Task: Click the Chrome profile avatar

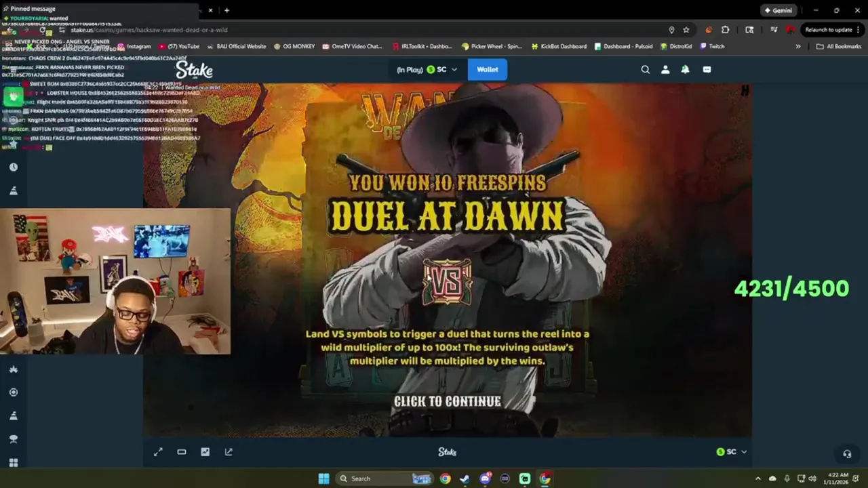Action: (790, 30)
